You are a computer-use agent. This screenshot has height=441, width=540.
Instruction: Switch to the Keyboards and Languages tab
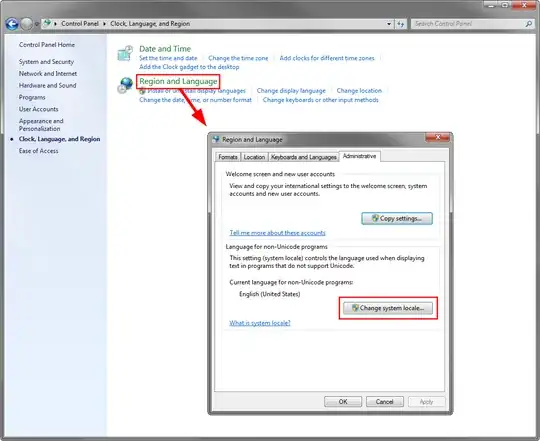coord(303,157)
